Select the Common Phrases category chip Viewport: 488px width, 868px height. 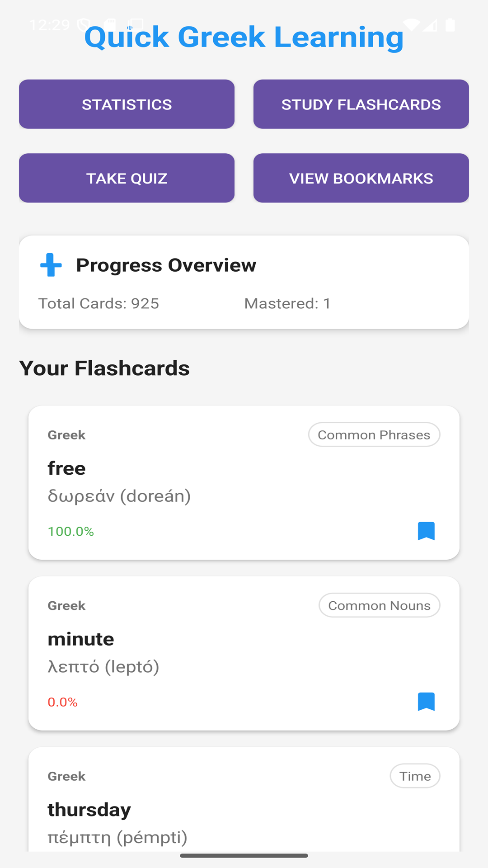374,435
